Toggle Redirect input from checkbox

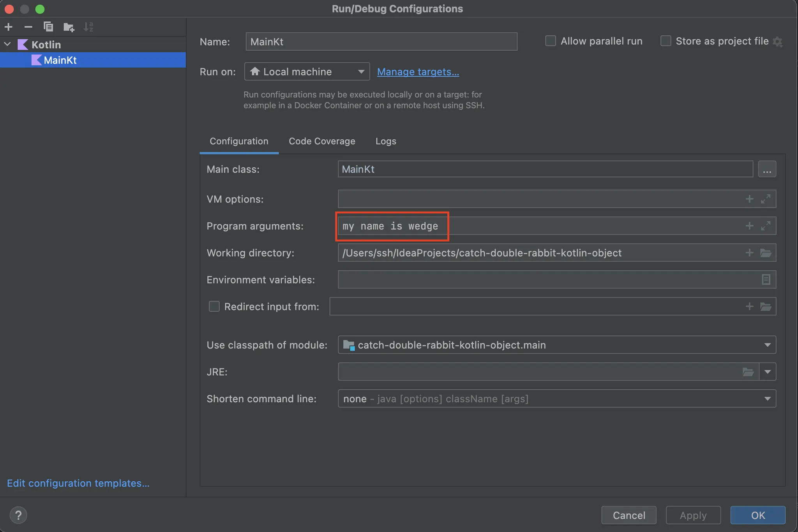tap(214, 307)
